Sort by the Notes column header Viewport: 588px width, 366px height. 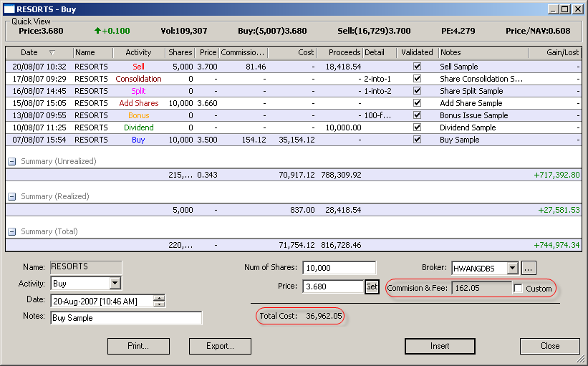tap(483, 52)
